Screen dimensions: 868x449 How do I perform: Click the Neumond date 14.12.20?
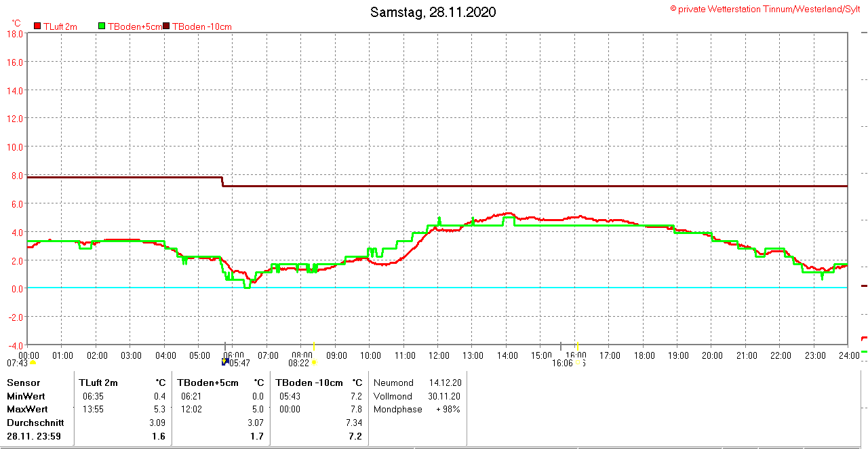(x=444, y=383)
